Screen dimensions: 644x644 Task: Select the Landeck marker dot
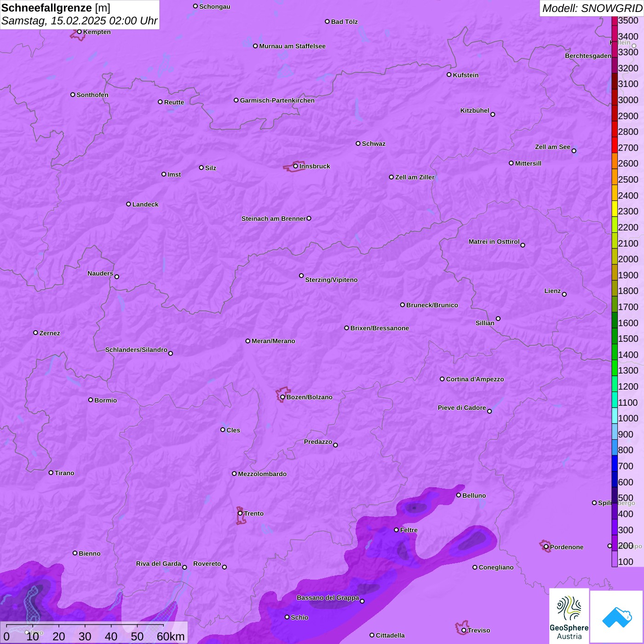click(x=128, y=204)
